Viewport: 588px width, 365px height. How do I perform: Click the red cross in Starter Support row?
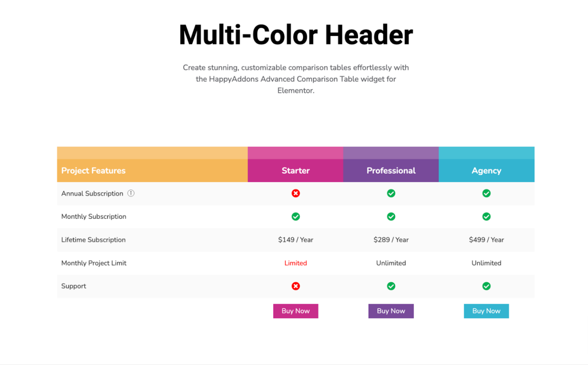click(x=296, y=286)
